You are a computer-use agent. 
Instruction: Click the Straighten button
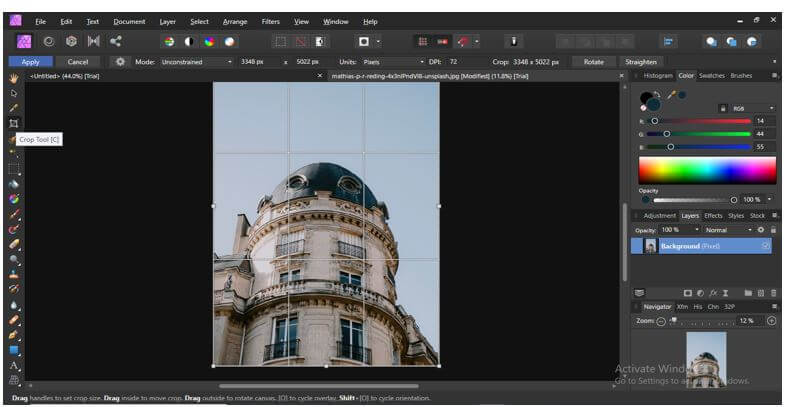[641, 62]
